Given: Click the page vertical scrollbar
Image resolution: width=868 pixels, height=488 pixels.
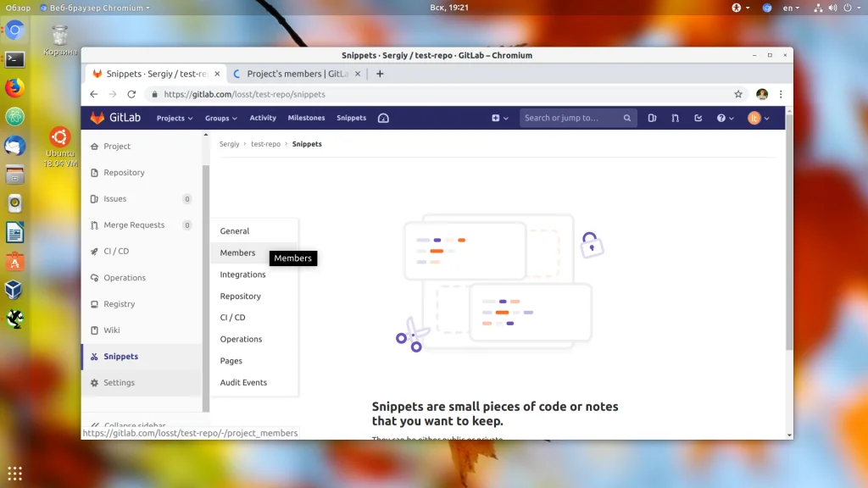Looking at the screenshot, I should click(x=789, y=232).
